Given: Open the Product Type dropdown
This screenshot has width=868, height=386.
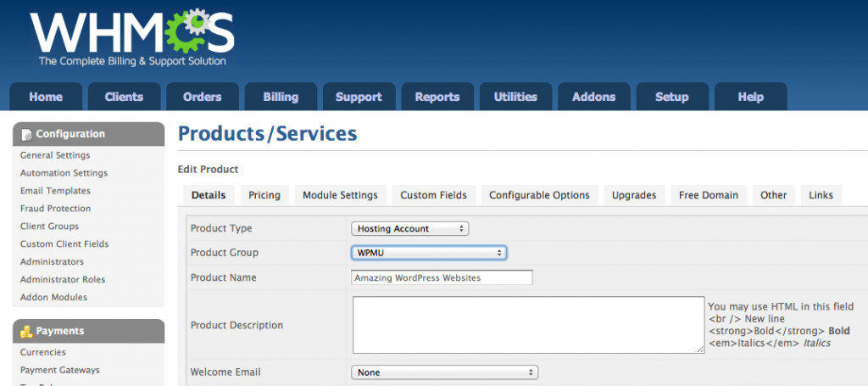Looking at the screenshot, I should [x=410, y=229].
